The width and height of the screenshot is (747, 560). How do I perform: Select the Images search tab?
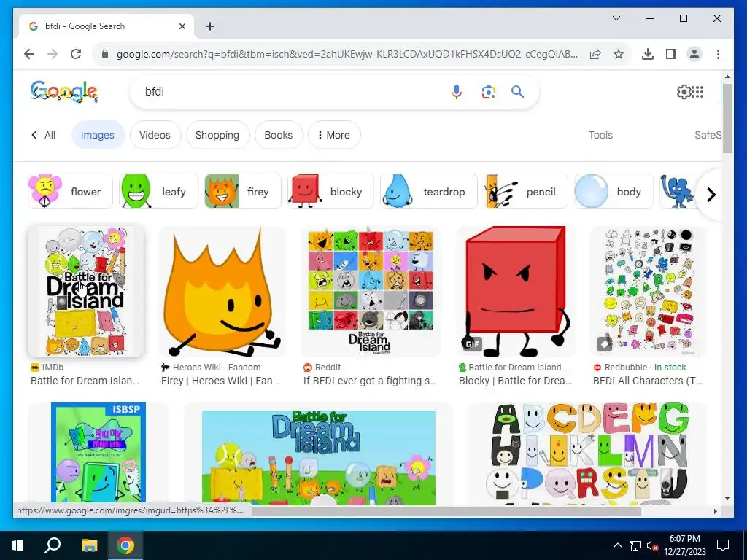(x=98, y=135)
